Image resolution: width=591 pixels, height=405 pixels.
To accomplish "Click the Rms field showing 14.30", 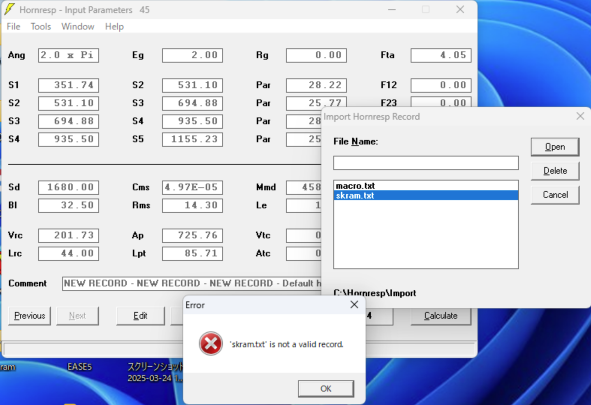I will coord(192,206).
